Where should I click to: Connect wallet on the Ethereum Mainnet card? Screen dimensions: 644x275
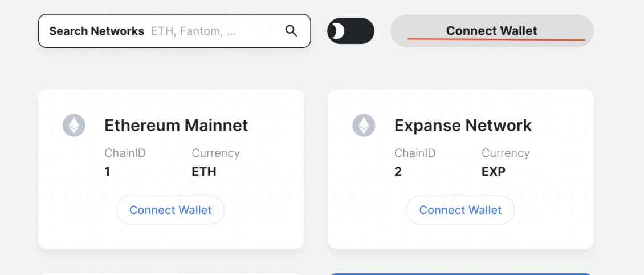point(170,210)
